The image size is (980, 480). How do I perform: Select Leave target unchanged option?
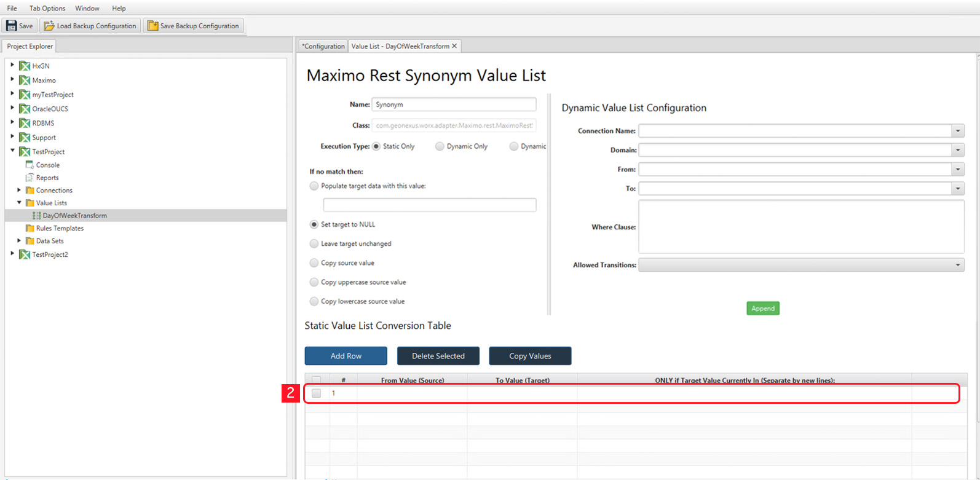314,243
